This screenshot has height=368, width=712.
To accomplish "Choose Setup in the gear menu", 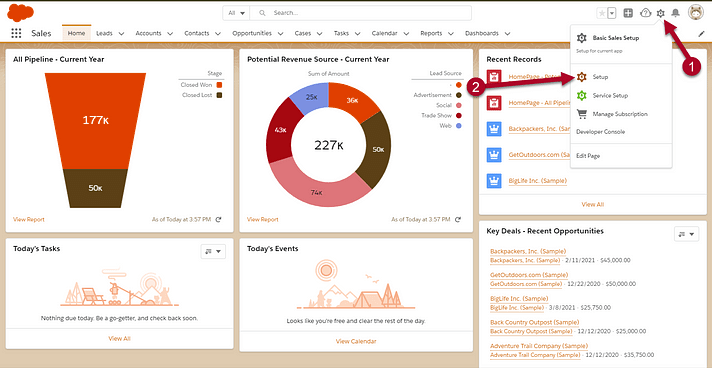I will (x=600, y=77).
